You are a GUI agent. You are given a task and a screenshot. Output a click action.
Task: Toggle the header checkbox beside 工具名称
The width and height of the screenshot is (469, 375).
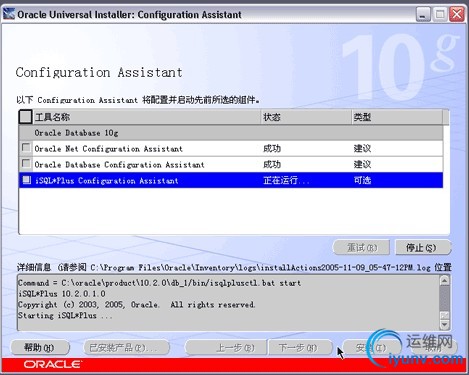(25, 117)
